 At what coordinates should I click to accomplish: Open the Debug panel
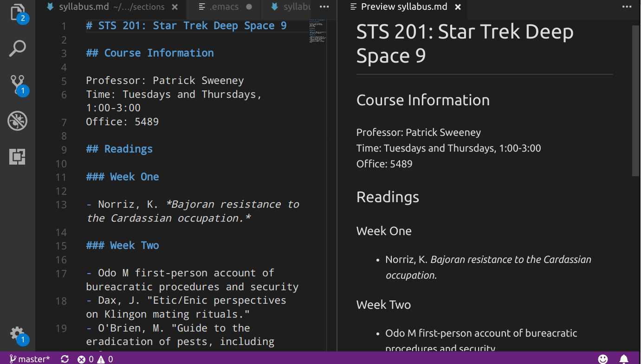click(x=18, y=121)
